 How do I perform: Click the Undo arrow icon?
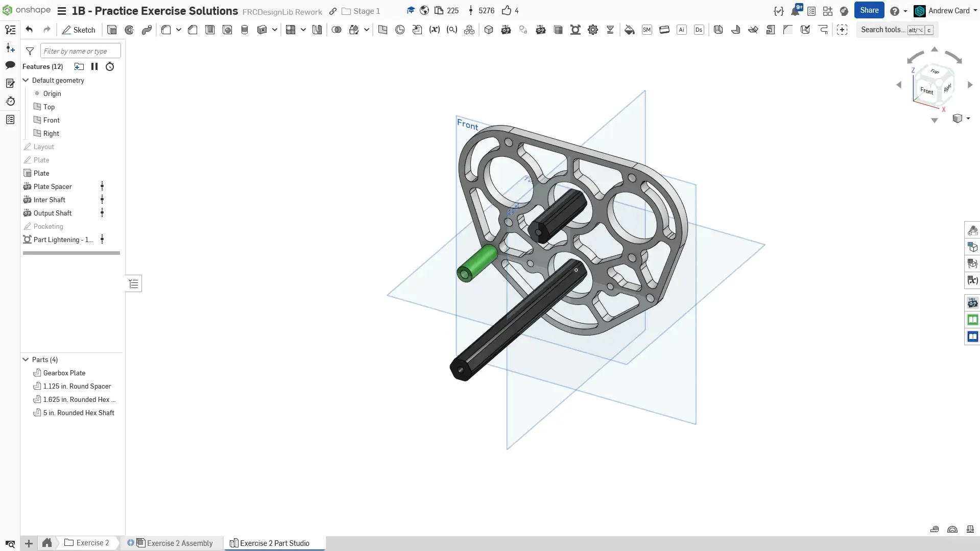29,30
